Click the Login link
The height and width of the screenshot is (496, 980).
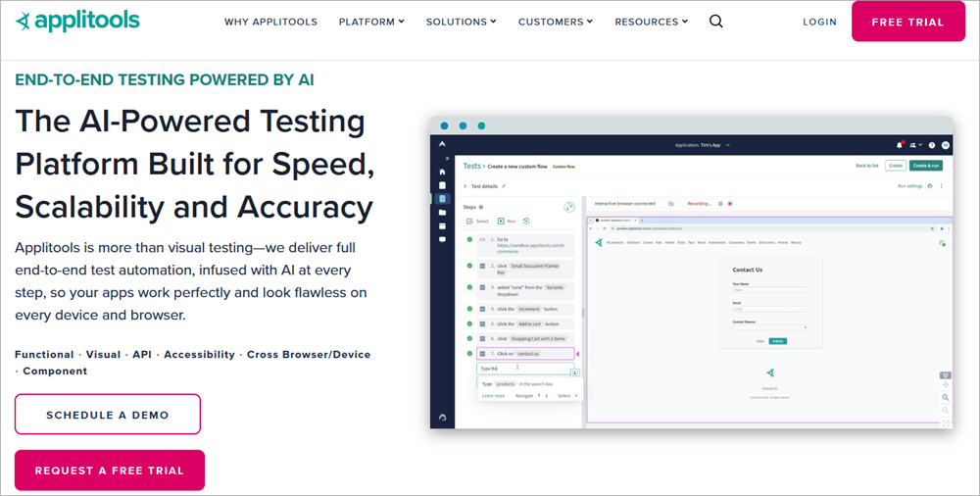point(819,22)
